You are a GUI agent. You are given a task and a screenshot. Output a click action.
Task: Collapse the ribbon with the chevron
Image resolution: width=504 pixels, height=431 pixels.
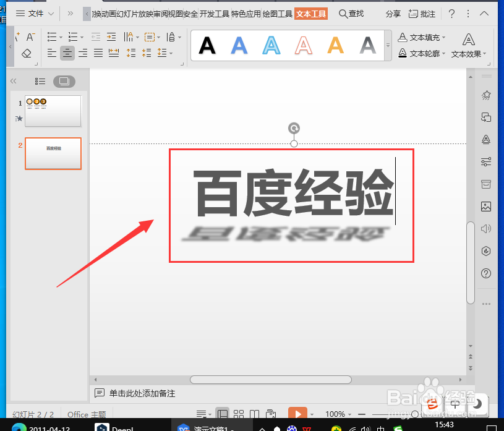click(484, 14)
